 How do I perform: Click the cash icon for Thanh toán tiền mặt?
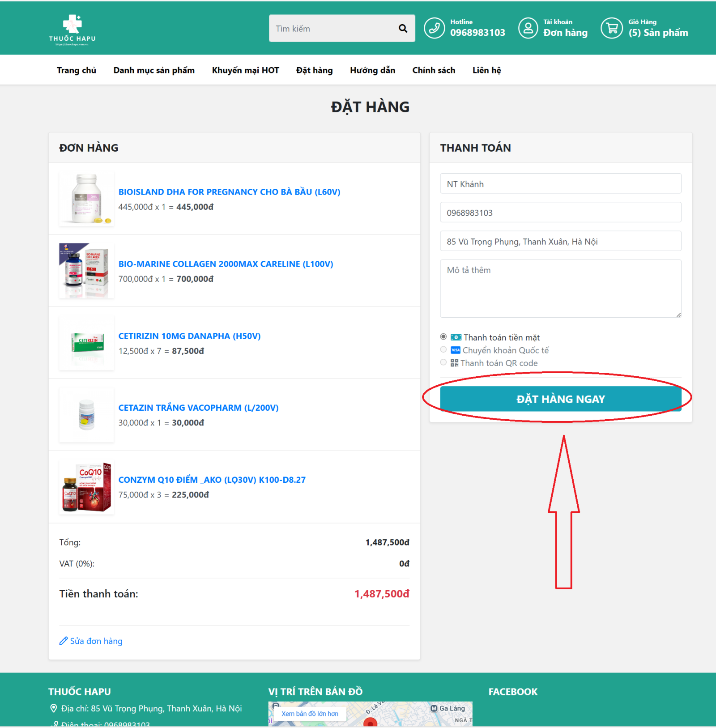click(x=456, y=337)
